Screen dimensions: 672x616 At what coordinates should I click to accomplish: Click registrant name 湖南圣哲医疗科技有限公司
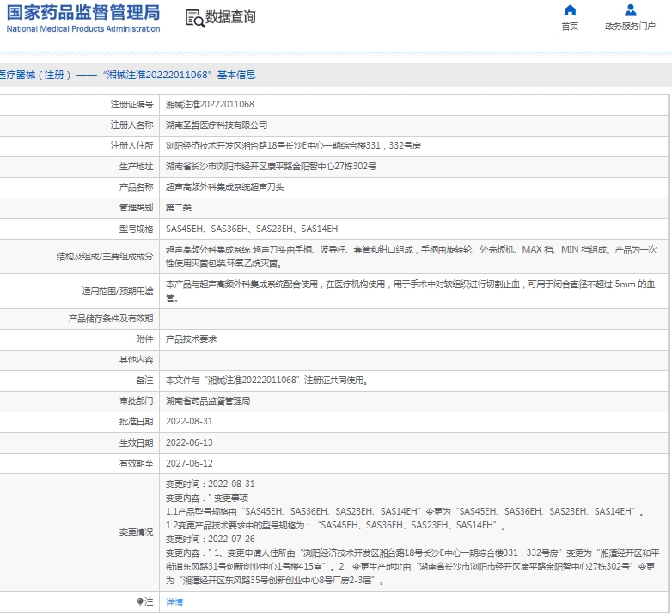tap(217, 125)
